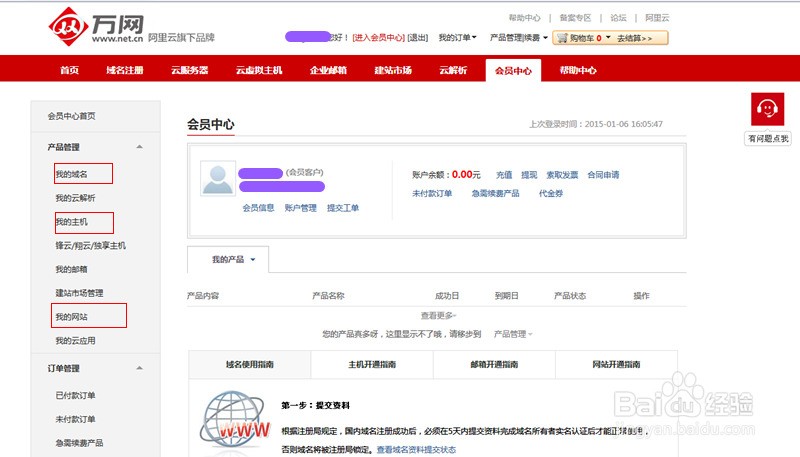The width and height of the screenshot is (800, 457).
Task: Click the member avatar picture
Action: 218,179
